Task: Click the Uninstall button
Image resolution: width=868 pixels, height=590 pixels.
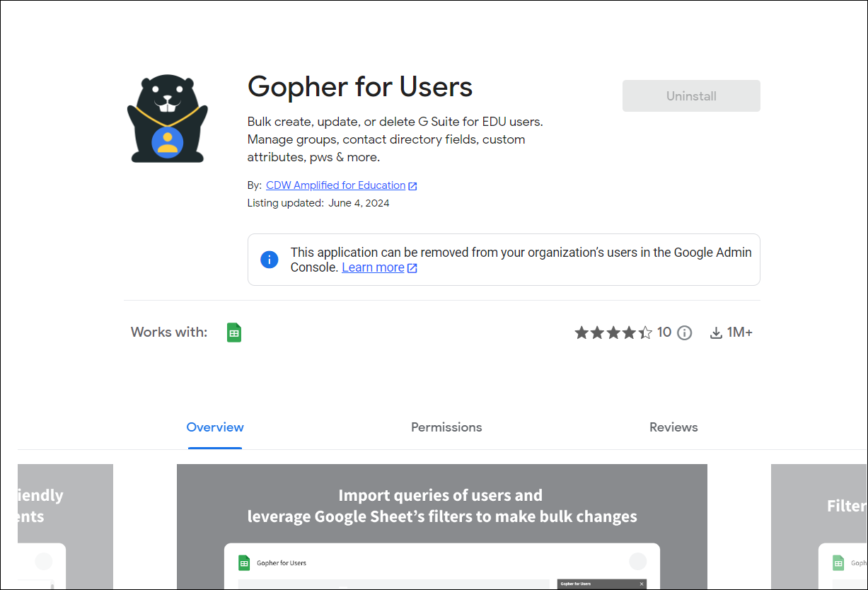Action: coord(691,96)
